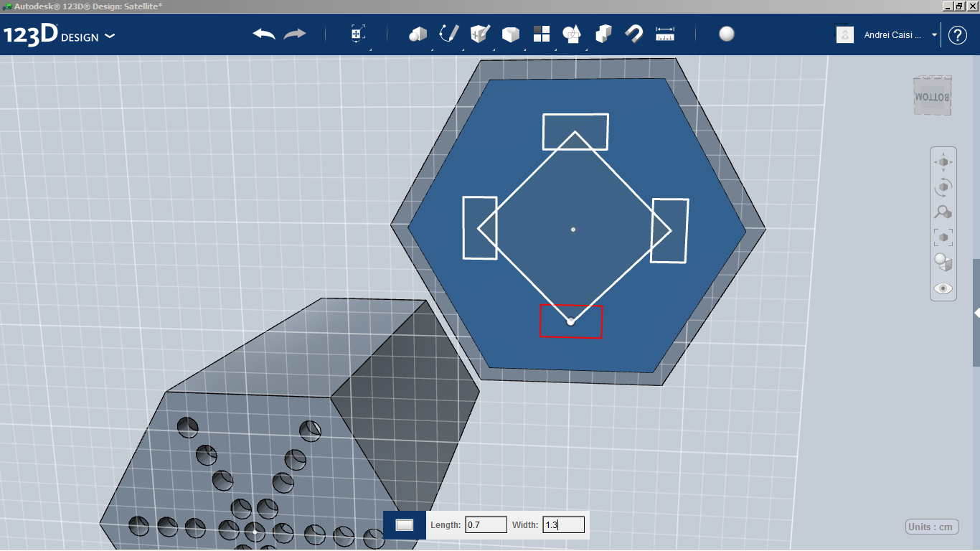The width and height of the screenshot is (980, 551).
Task: Open the Units : cm button
Action: [x=930, y=527]
